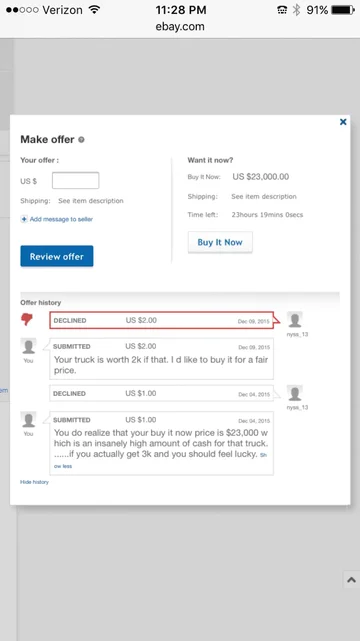Screen dimensions: 360x641
Task: Click the Buy It Now button
Action: 220,242
